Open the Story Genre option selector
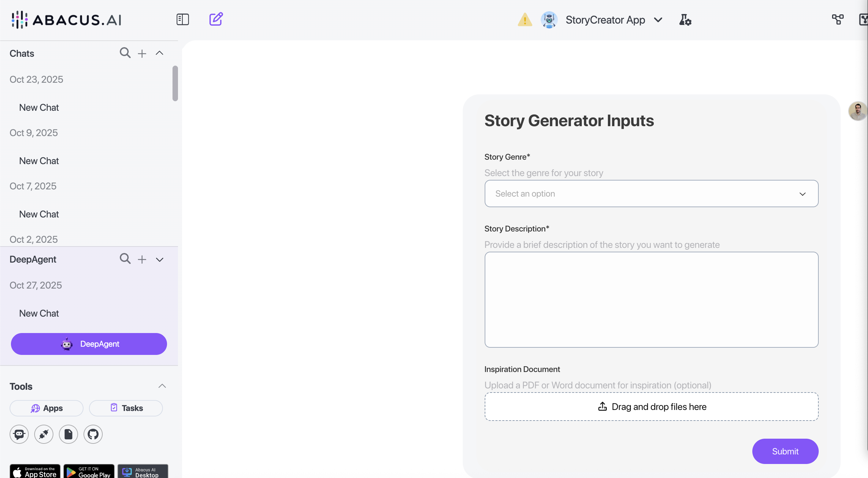This screenshot has width=868, height=478. click(651, 194)
